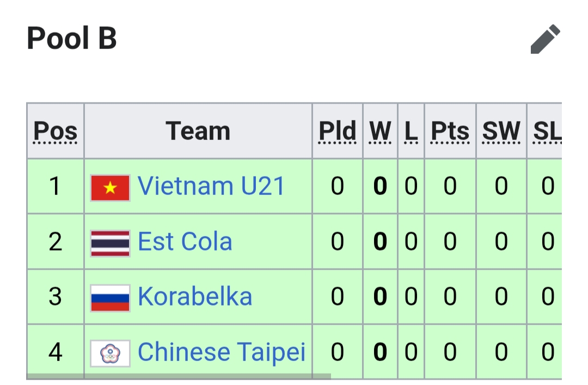This screenshot has width=588, height=385.
Task: Click the horizontal scrollbar below the table
Action: click(x=179, y=376)
